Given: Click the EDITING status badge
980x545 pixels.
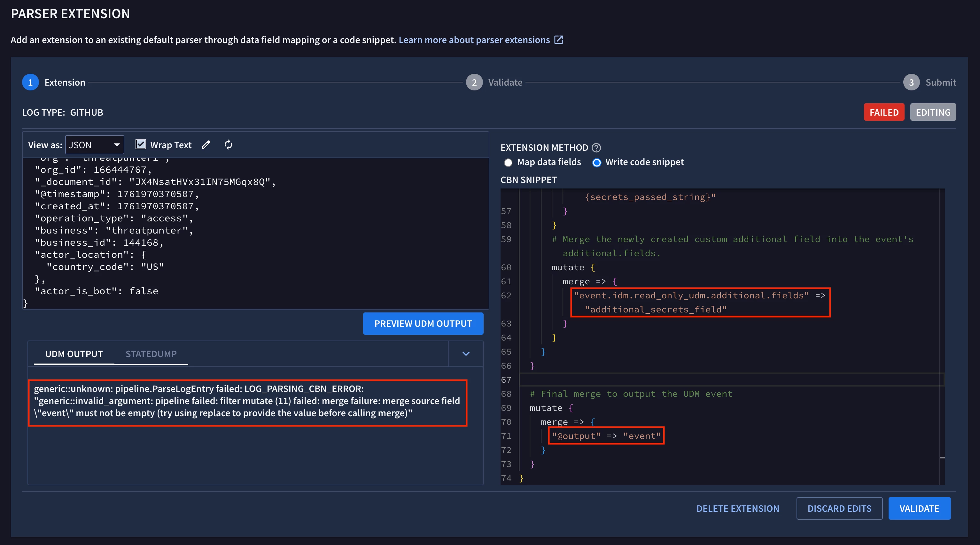Looking at the screenshot, I should pyautogui.click(x=933, y=112).
